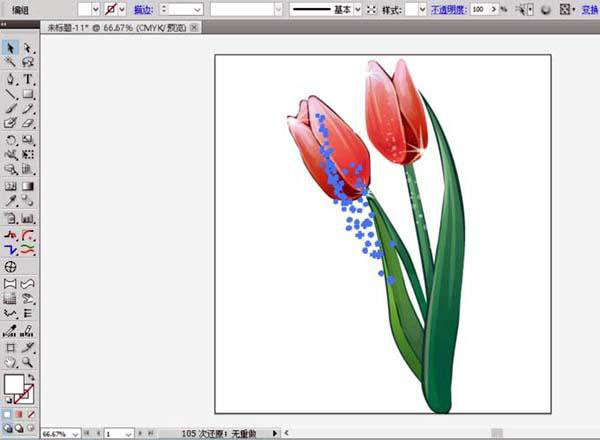Select the Type tool
The image size is (600, 440).
[28, 78]
